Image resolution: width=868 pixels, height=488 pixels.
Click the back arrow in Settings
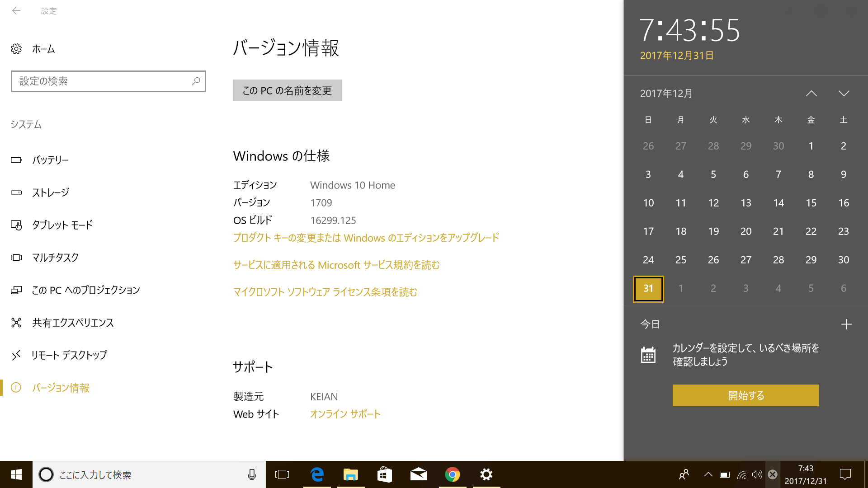(16, 11)
